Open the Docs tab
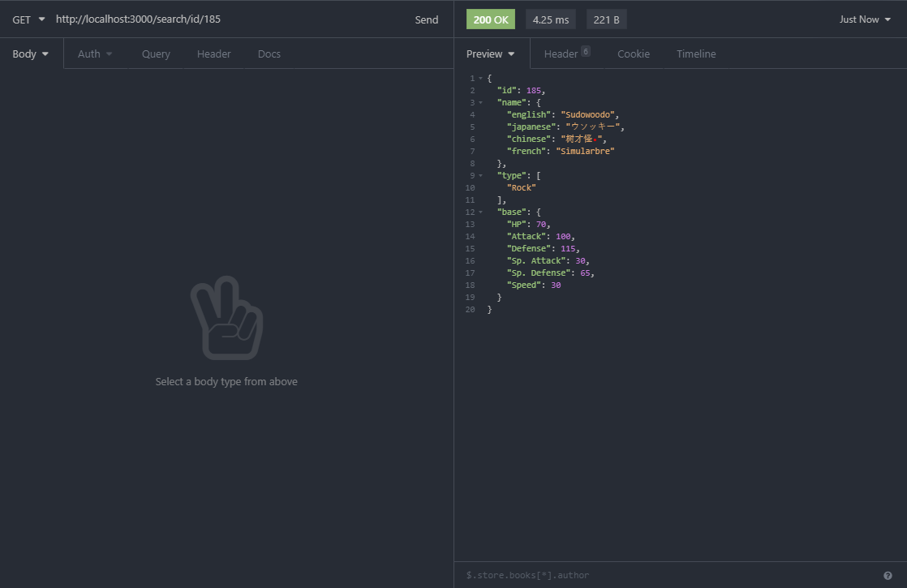This screenshot has width=907, height=588. (269, 54)
